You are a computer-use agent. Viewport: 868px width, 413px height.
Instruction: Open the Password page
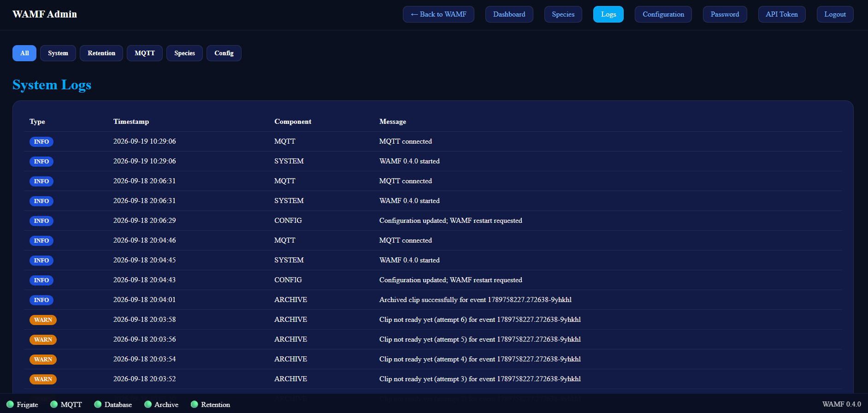[725, 14]
